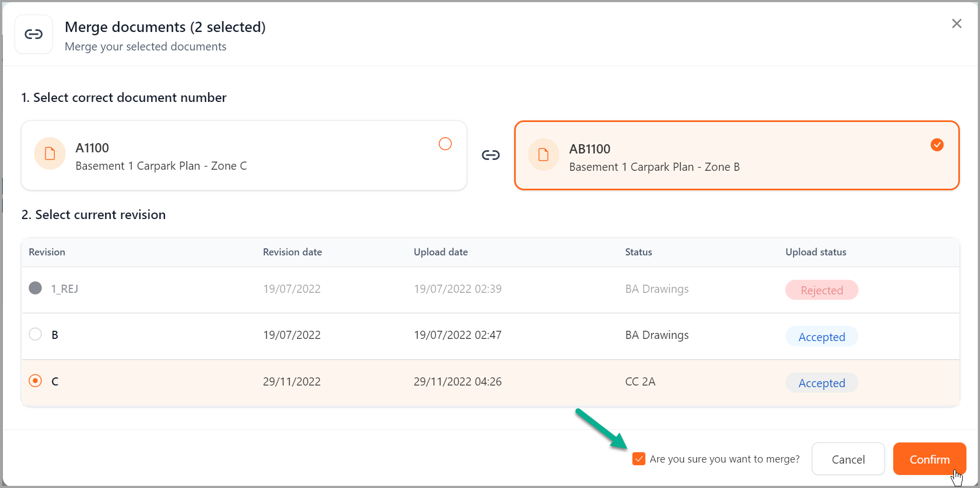
Task: Click the Upload status column header
Action: click(x=815, y=252)
